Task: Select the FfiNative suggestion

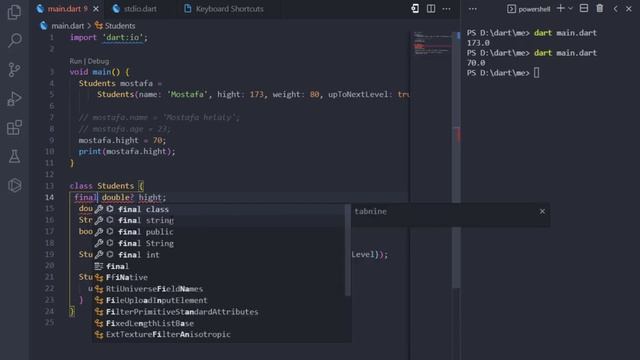Action: pos(219,277)
